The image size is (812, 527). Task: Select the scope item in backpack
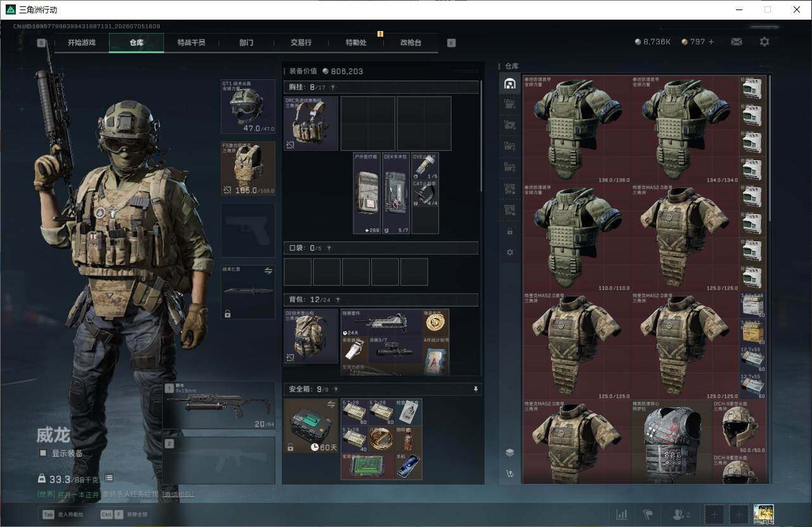pyautogui.click(x=395, y=350)
